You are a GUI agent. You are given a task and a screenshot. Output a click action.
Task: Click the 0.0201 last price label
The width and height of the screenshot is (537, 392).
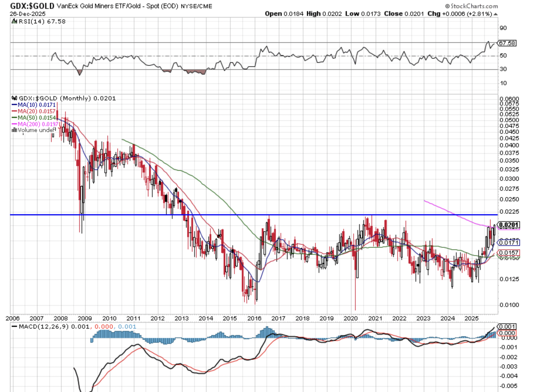509,225
